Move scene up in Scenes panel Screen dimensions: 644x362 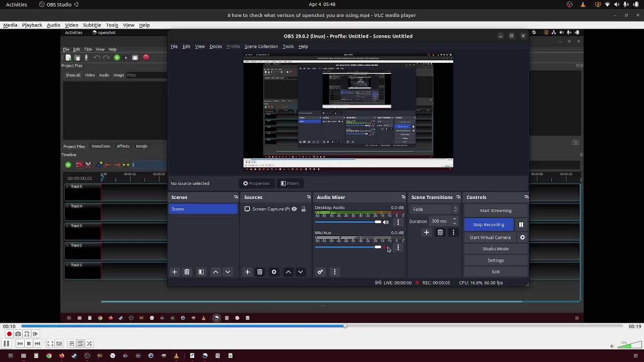(x=216, y=272)
